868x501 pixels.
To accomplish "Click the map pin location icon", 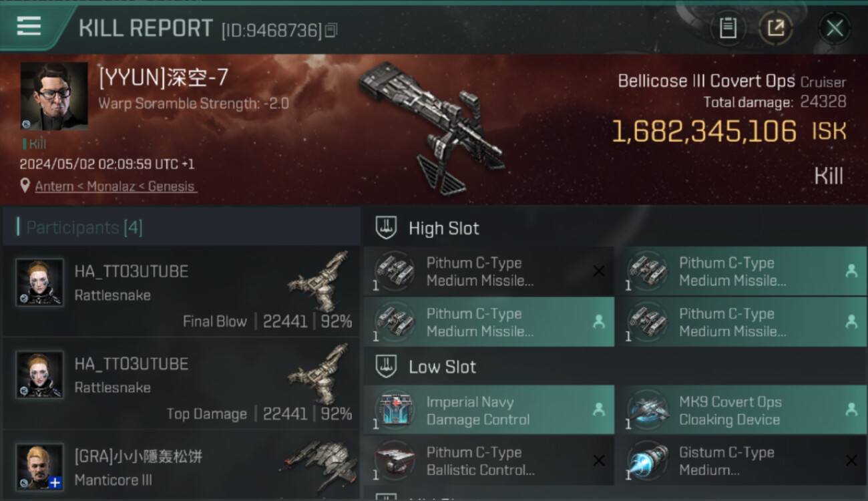I will coord(25,186).
